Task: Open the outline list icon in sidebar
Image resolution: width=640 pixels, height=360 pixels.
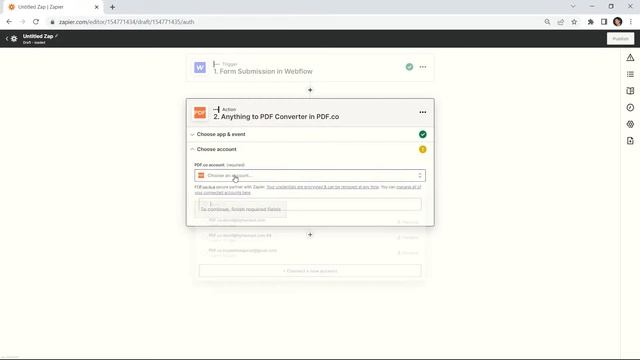Action: (x=630, y=74)
